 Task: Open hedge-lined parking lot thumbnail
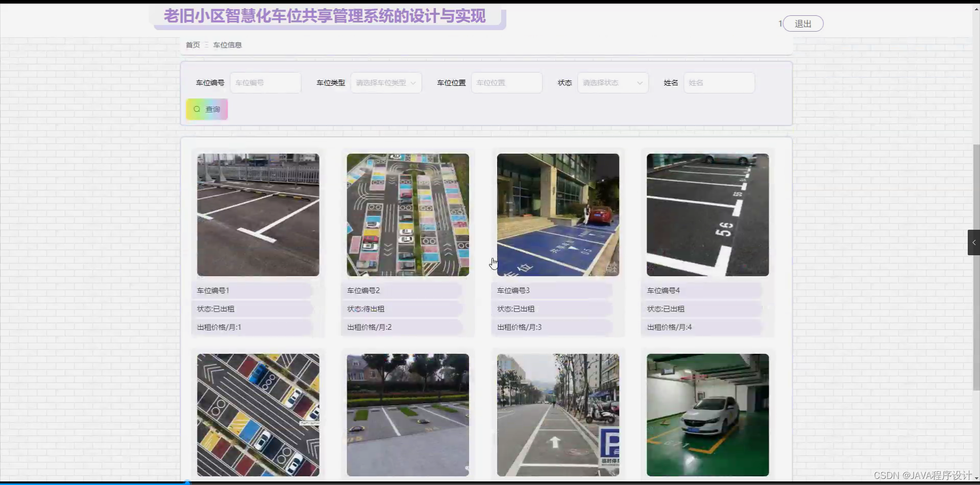(x=408, y=415)
